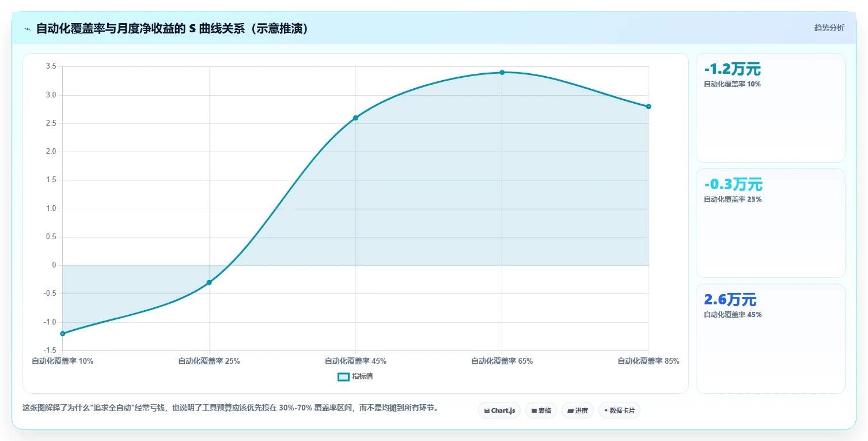The image size is (868, 441).
Task: Click x-axis label 自动化覆盖率 10%
Action: 62,361
